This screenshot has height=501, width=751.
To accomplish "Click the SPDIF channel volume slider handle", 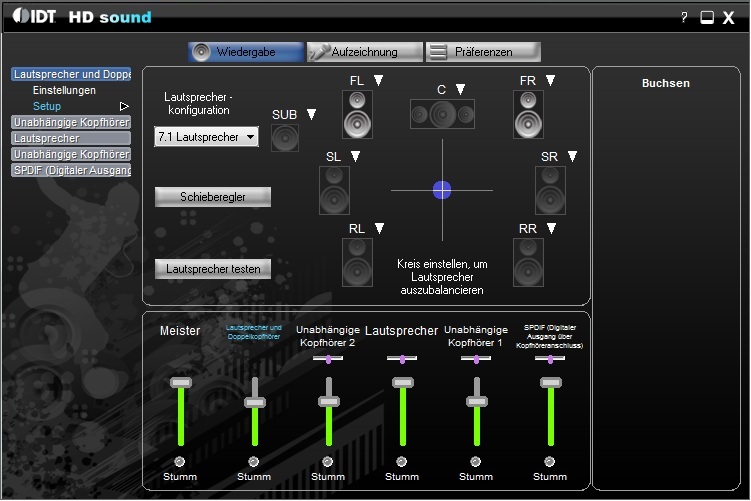I will [x=551, y=382].
